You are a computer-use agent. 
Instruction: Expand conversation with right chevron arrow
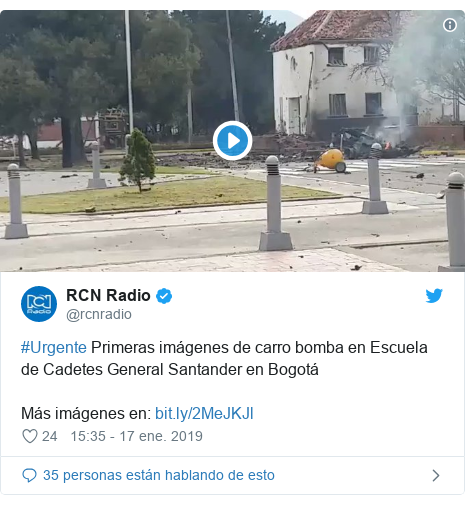tap(436, 475)
